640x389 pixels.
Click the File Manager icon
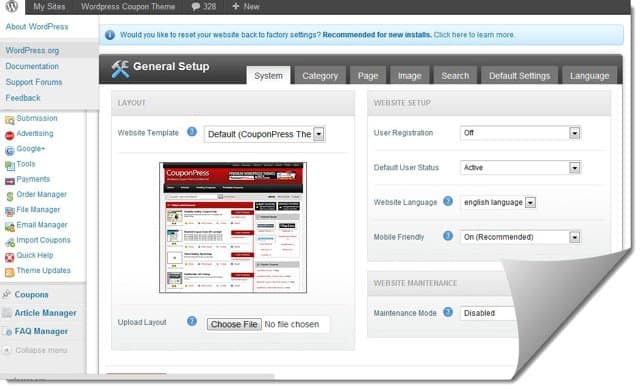tap(9, 211)
